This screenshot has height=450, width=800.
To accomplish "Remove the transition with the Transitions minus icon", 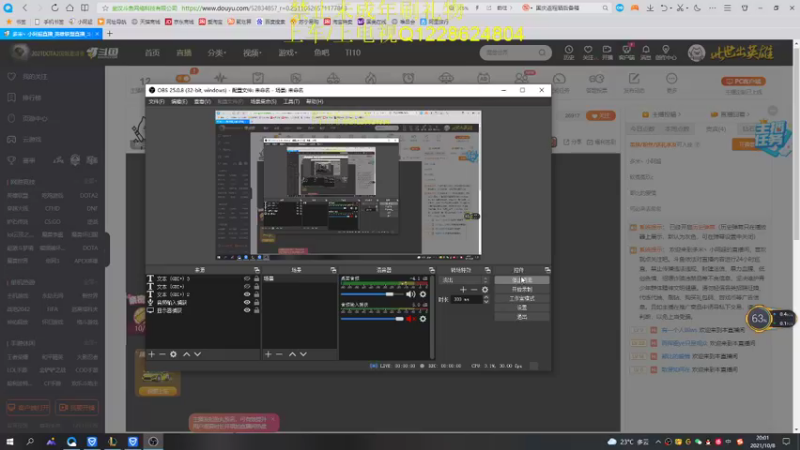I will pyautogui.click(x=474, y=289).
